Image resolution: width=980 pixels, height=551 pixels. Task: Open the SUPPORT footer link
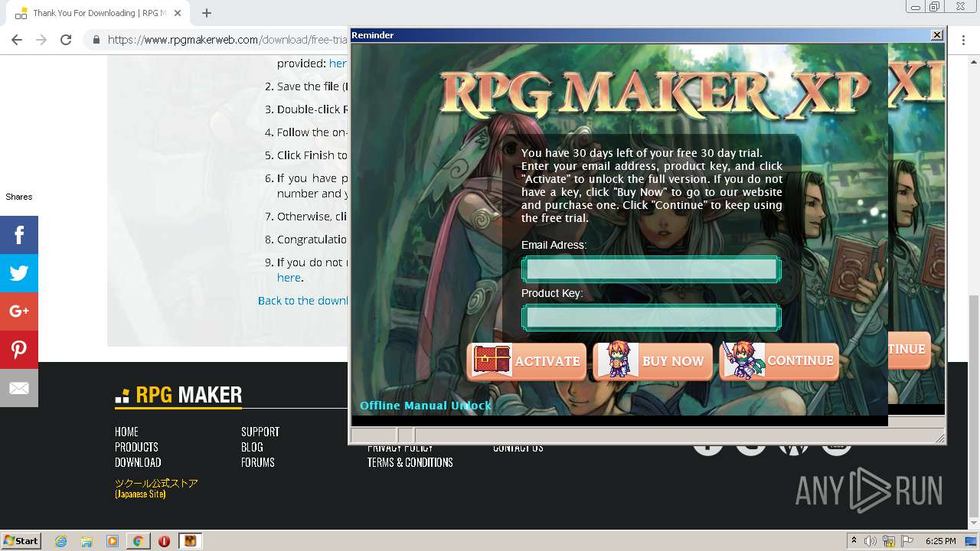260,432
